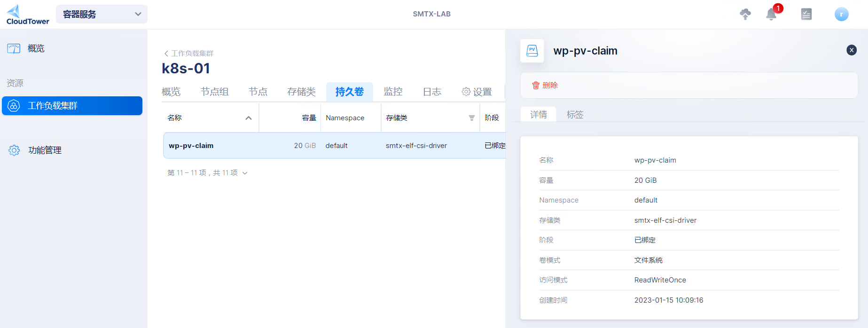This screenshot has height=328, width=868.
Task: Click the ReadWriteOnce access mode value
Action: 660,280
